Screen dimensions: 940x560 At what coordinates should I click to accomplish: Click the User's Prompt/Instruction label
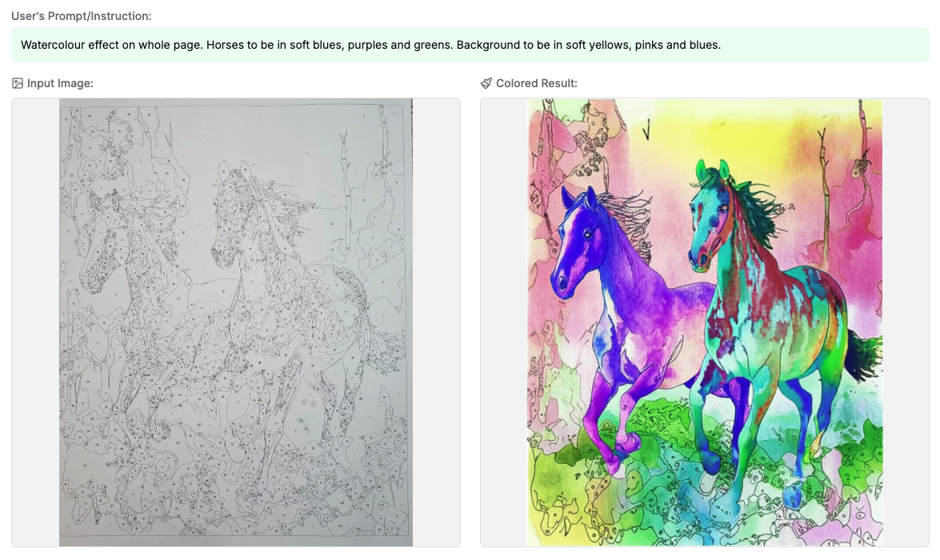tap(82, 16)
